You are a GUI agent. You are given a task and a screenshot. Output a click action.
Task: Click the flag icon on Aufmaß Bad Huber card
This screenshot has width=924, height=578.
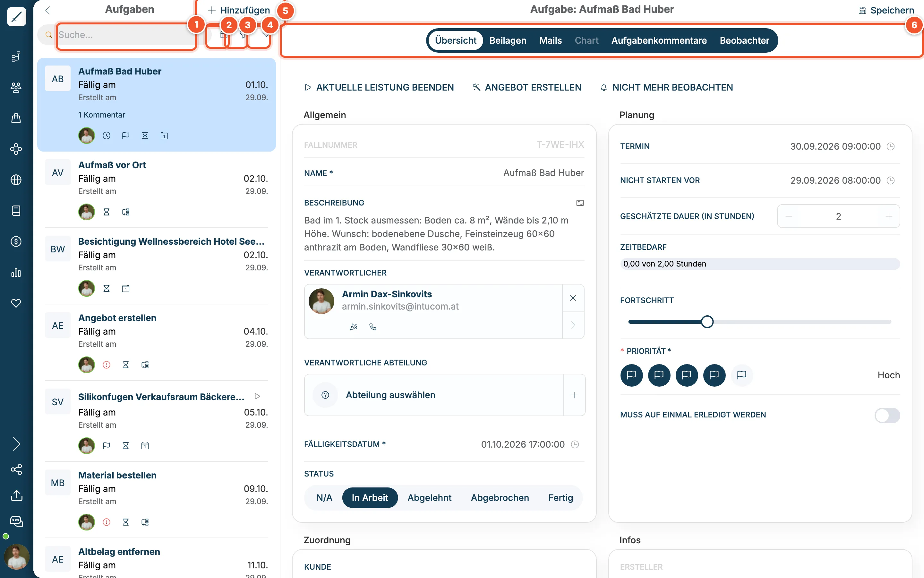(126, 136)
